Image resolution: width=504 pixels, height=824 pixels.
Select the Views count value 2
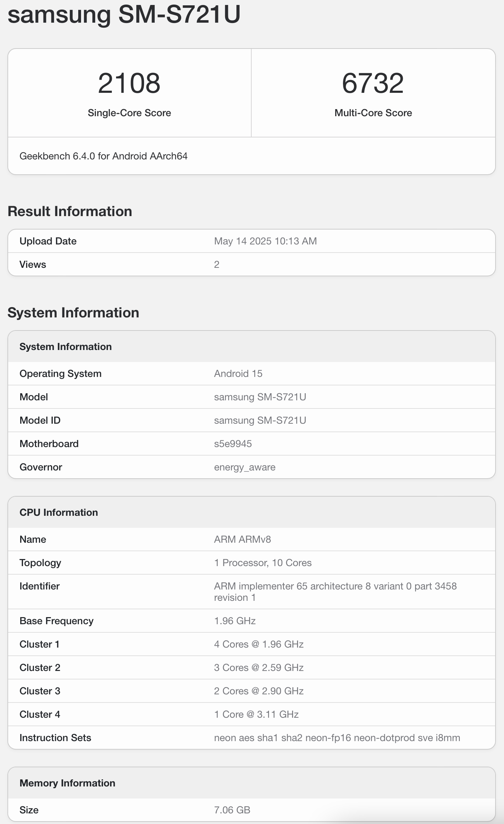(x=217, y=264)
